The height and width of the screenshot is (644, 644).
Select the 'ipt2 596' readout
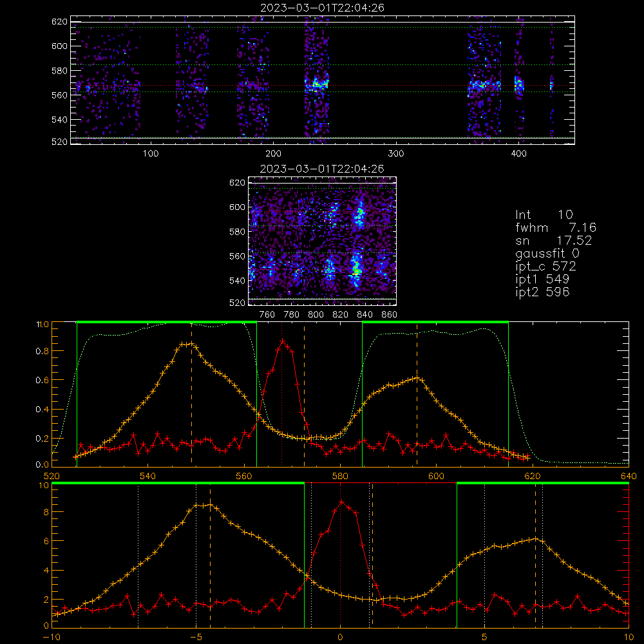542,292
